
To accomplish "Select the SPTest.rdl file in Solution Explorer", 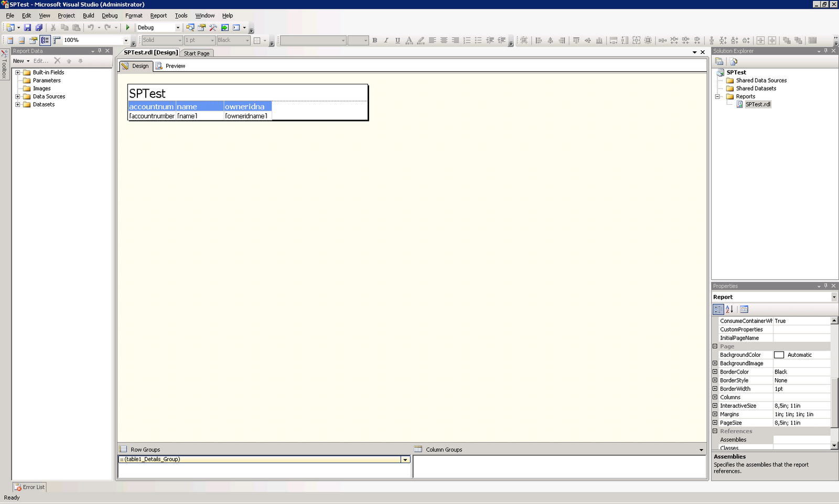I will click(758, 104).
